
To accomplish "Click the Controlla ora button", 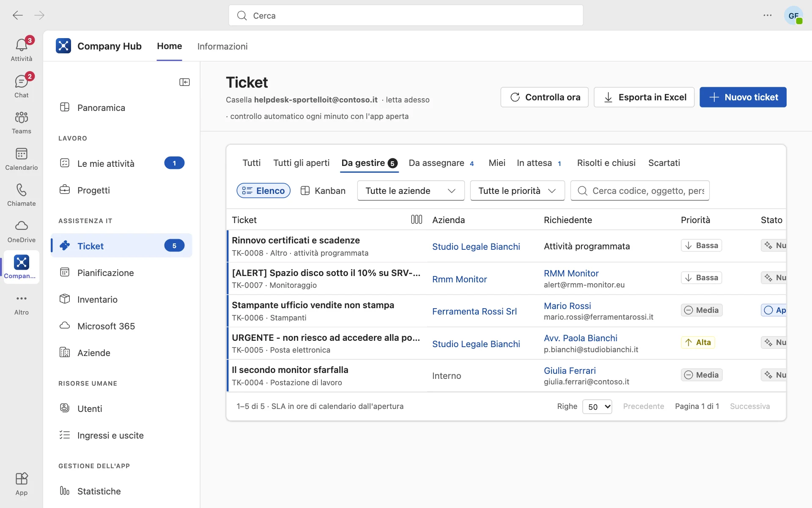I will point(544,97).
